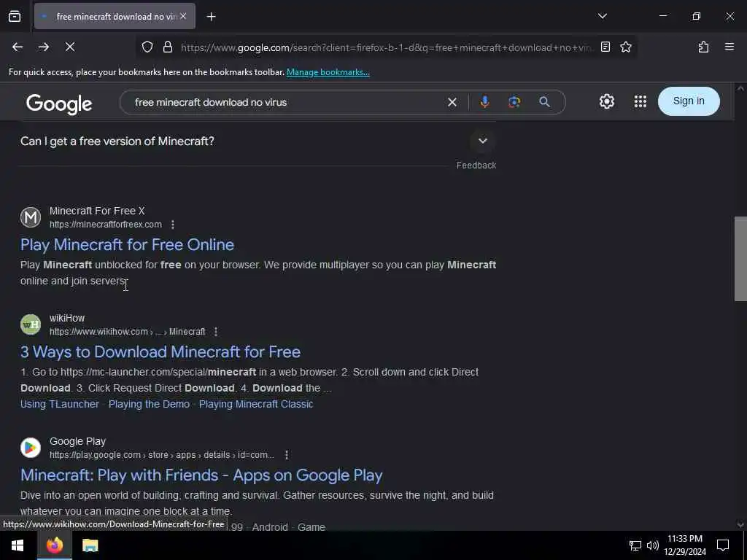Open the list all tabs dropdown
747x560 pixels.
click(x=602, y=16)
